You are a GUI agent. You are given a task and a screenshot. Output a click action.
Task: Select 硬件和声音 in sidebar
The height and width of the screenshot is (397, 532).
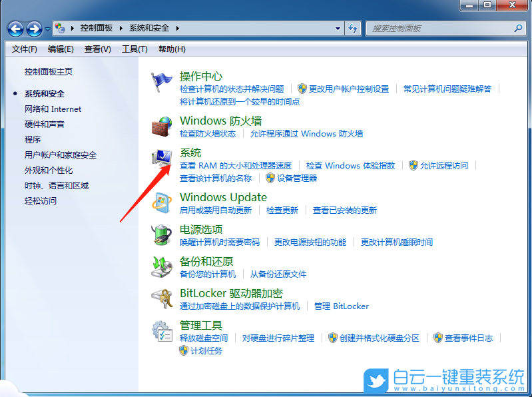tap(45, 124)
